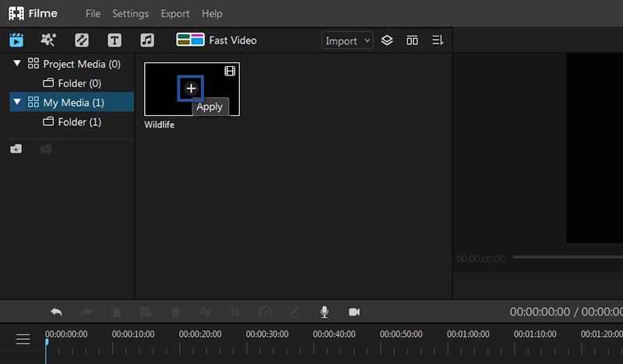Click the undo arrow icon
Viewport: 623px width, 364px height.
coord(56,312)
